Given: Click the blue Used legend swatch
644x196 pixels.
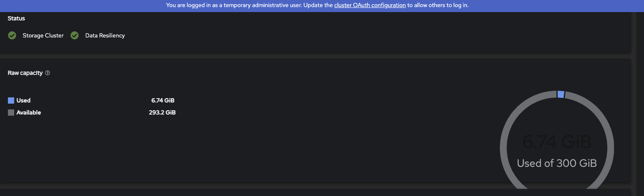Looking at the screenshot, I should pyautogui.click(x=11, y=100).
